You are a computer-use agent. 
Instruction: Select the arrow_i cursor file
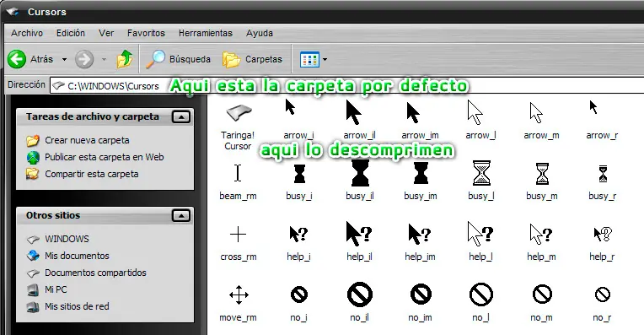(298, 119)
